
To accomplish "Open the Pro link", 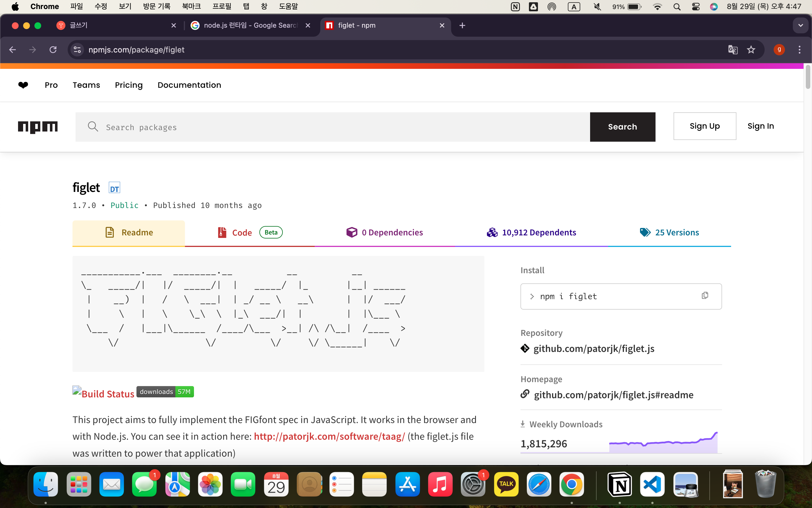I will (51, 85).
